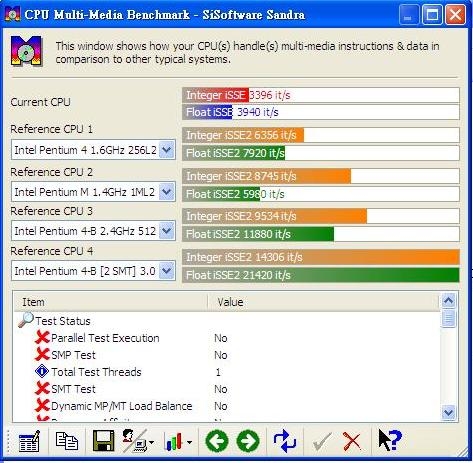Screen dimensions: 473x463
Task: Open Reference CPU 1 dropdown arrow
Action: point(167,150)
